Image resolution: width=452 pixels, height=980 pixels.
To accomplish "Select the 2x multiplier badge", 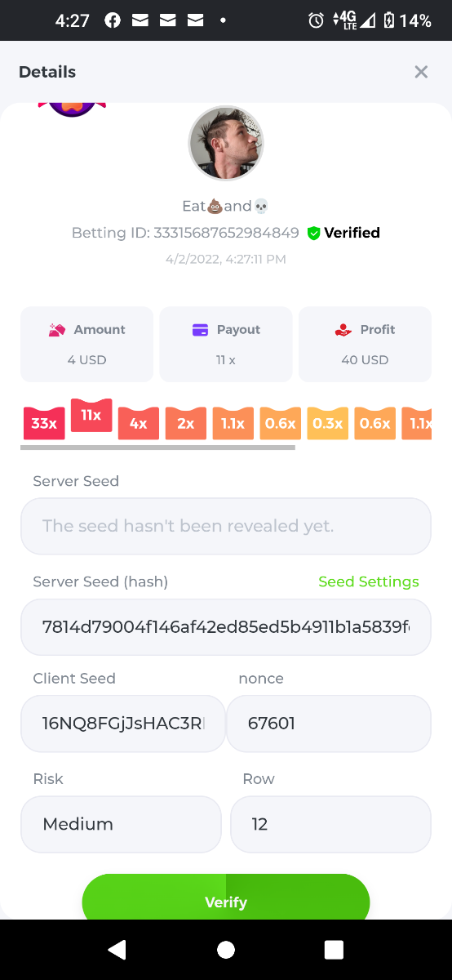I will point(186,423).
